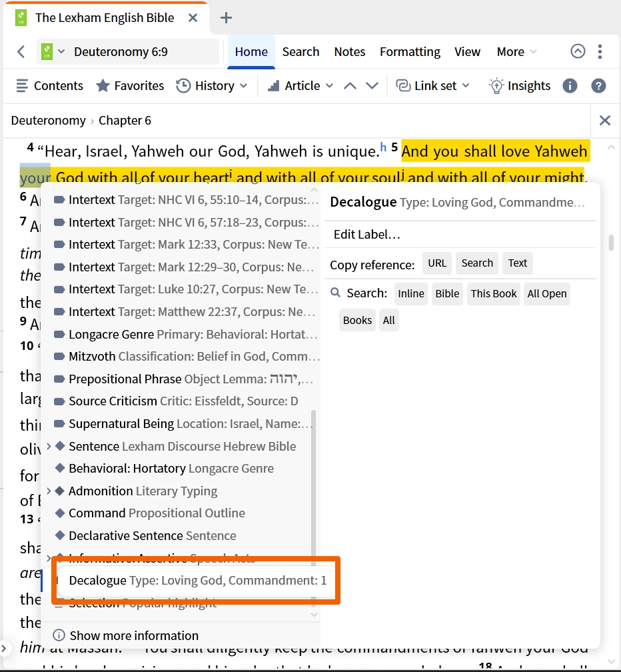Close the breadcrumb bar with the X
Viewport: 621px width, 672px height.
605,121
